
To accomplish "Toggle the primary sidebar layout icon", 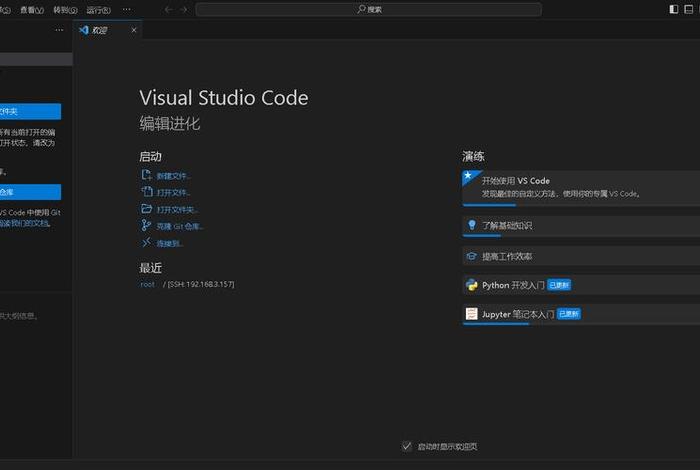I will 674,9.
